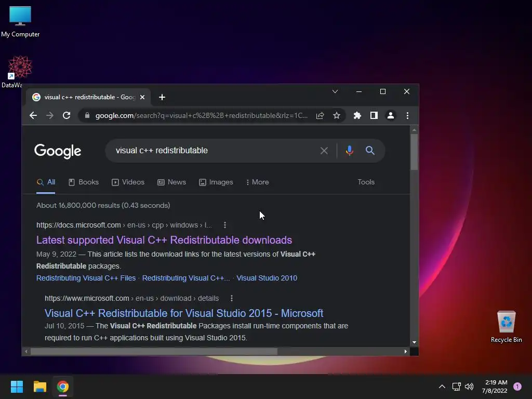Click the scrollbar down arrow
Screen dimensions: 532x399
[x=414, y=343]
